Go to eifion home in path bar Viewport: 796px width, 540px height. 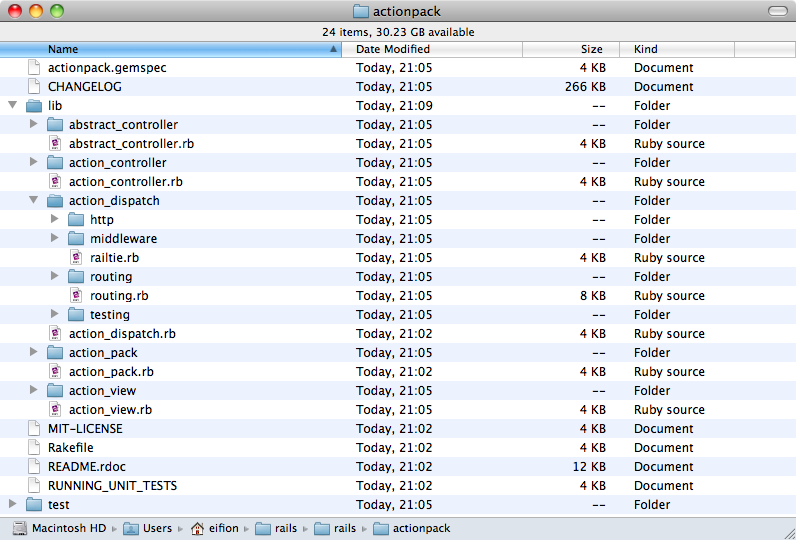[x=215, y=528]
